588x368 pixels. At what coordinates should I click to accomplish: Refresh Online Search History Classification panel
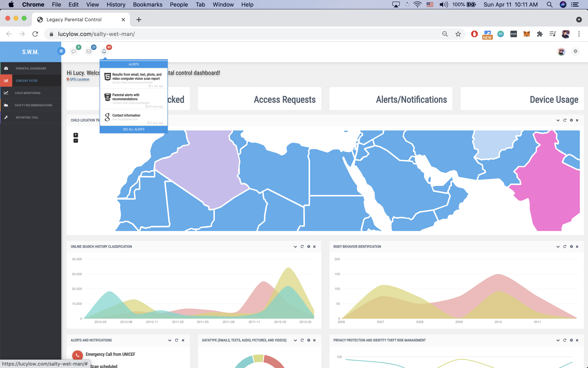click(302, 247)
